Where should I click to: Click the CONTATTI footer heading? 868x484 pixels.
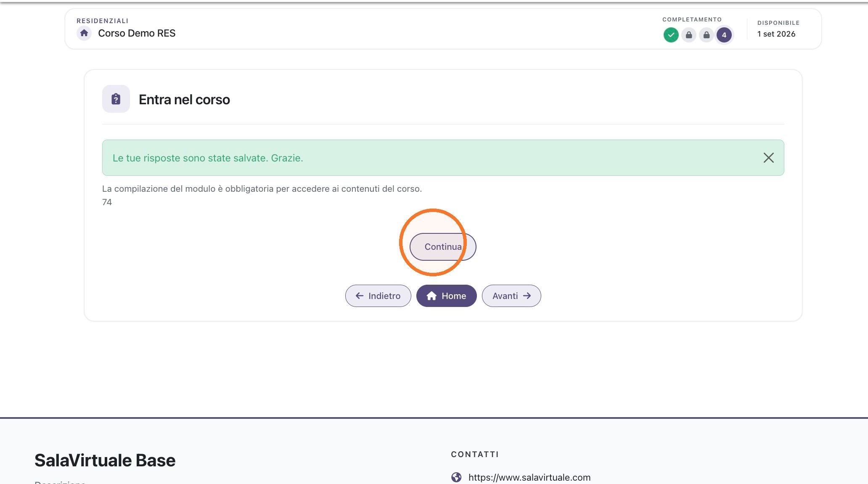475,455
